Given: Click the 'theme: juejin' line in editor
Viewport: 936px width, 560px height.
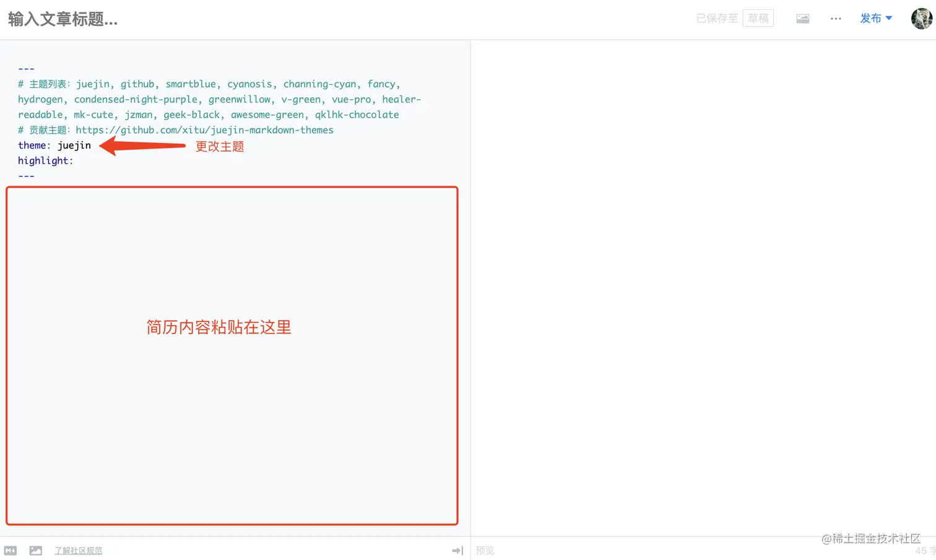Looking at the screenshot, I should pos(54,145).
